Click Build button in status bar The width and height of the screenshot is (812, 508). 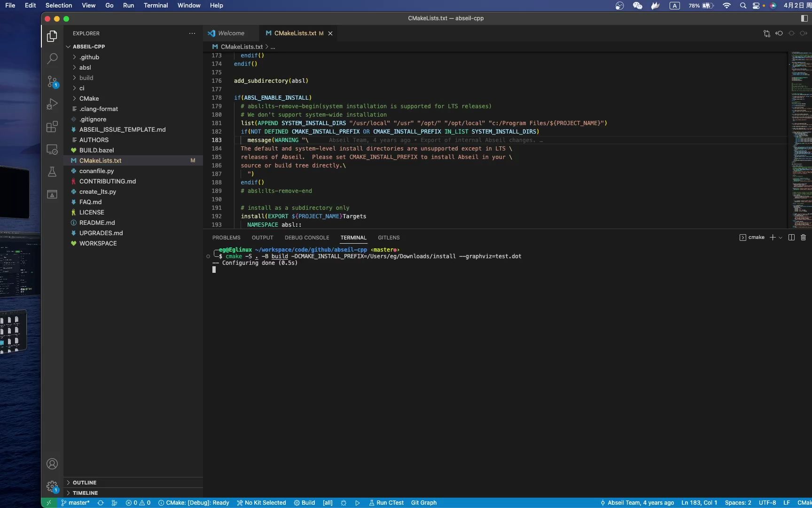pos(304,503)
